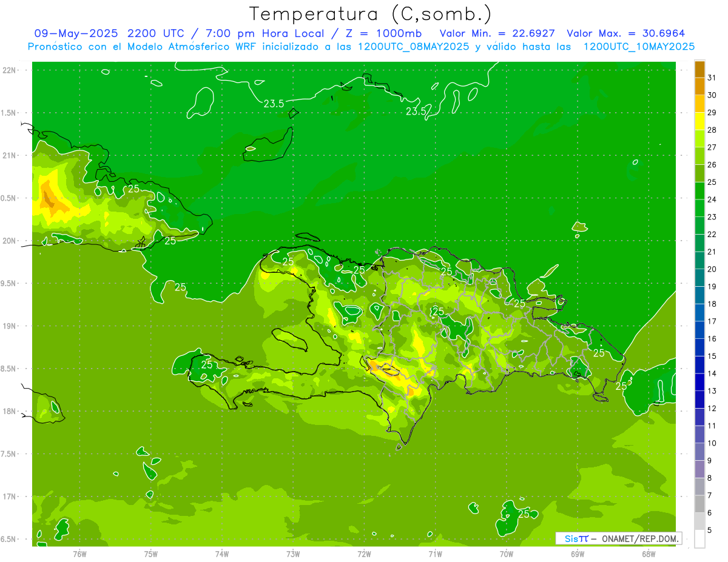Select the "Valor Min. = 22.6927" value
Viewport: 728px width, 562px height.
pyautogui.click(x=497, y=33)
